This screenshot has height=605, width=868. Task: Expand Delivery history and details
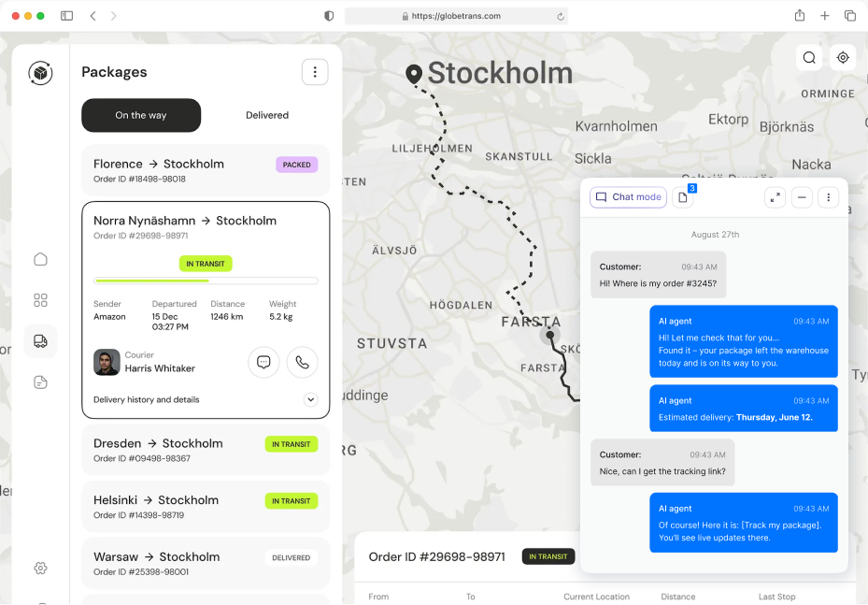pyautogui.click(x=310, y=399)
